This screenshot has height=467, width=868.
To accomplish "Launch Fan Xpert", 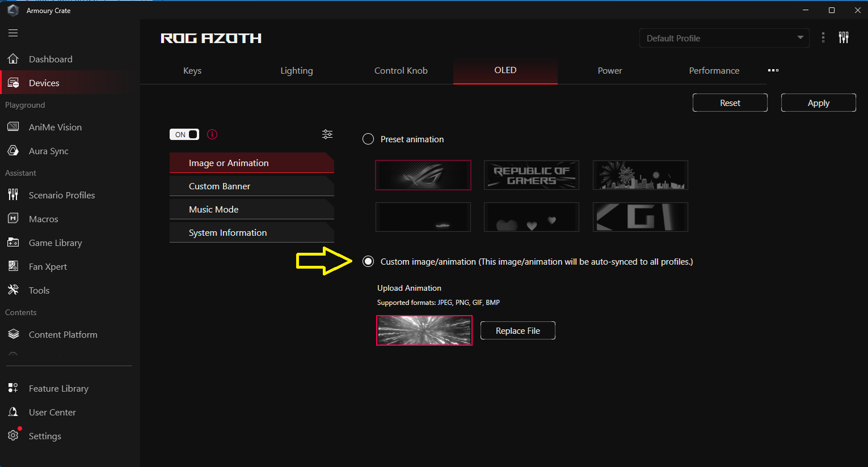I will (x=50, y=266).
